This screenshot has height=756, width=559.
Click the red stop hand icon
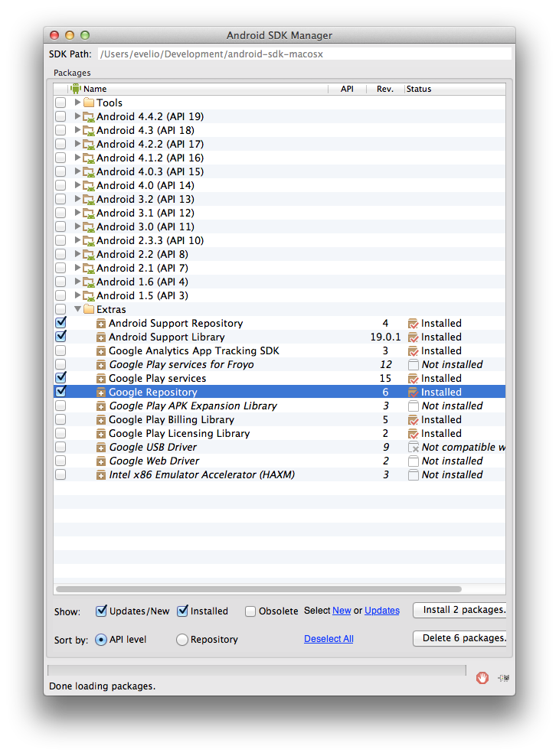[482, 678]
